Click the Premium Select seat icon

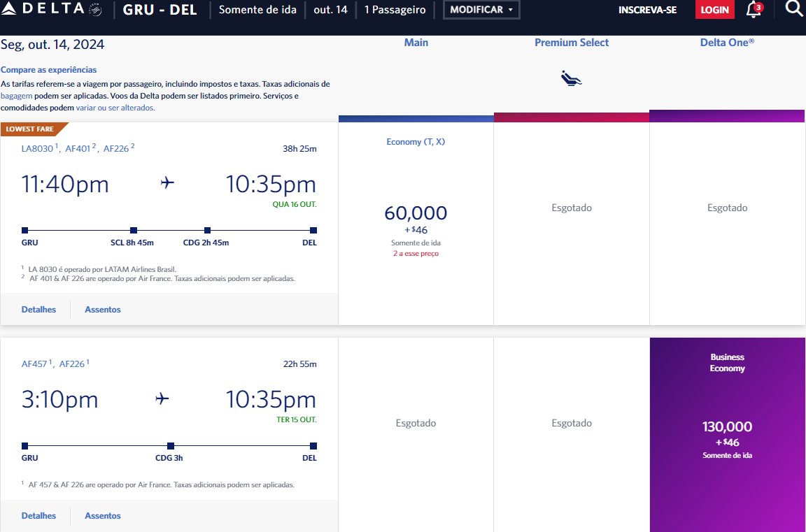pyautogui.click(x=571, y=78)
